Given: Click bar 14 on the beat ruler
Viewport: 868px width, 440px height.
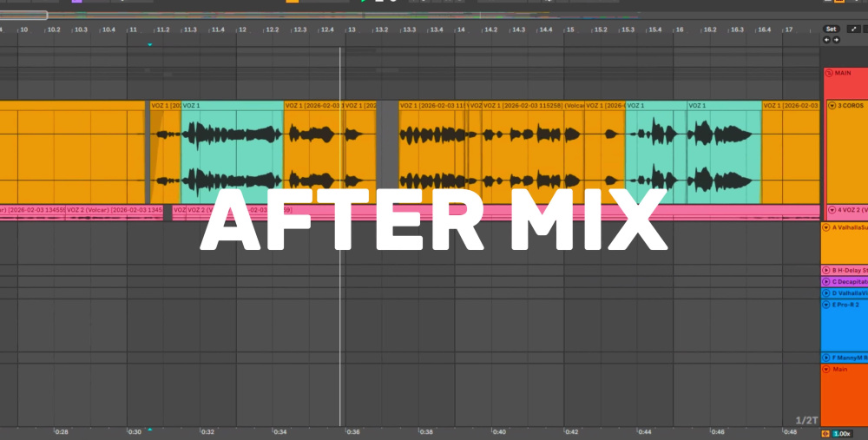Looking at the screenshot, I should (x=461, y=30).
